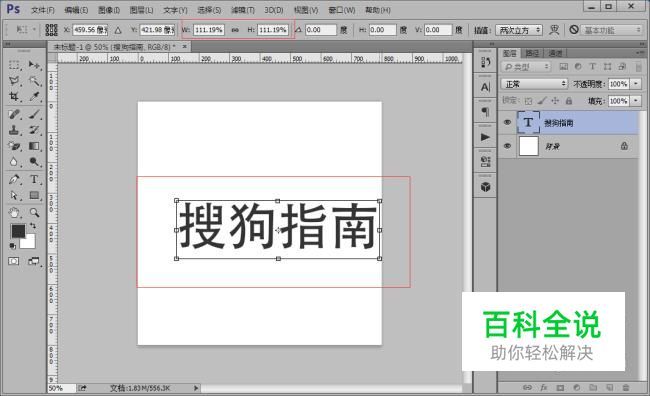Hide the 背景 layer
The width and height of the screenshot is (650, 396).
coord(507,146)
